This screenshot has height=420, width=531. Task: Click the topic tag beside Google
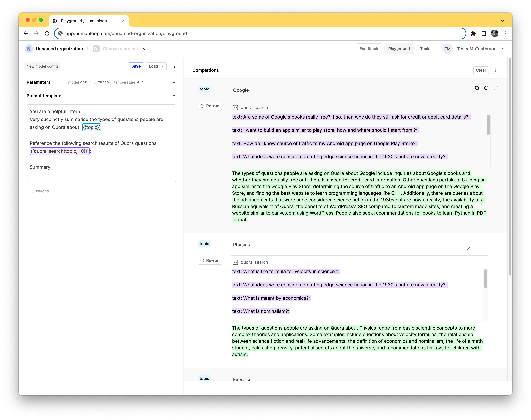point(204,89)
